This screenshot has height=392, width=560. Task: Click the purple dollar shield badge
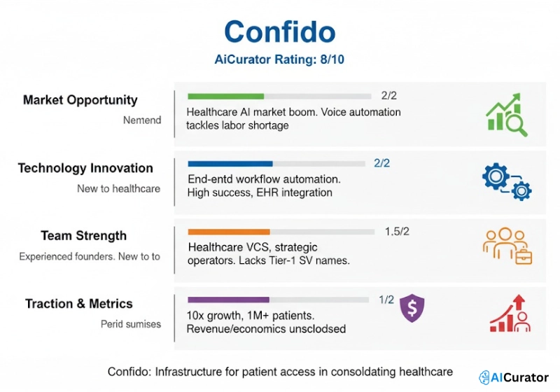(x=412, y=308)
